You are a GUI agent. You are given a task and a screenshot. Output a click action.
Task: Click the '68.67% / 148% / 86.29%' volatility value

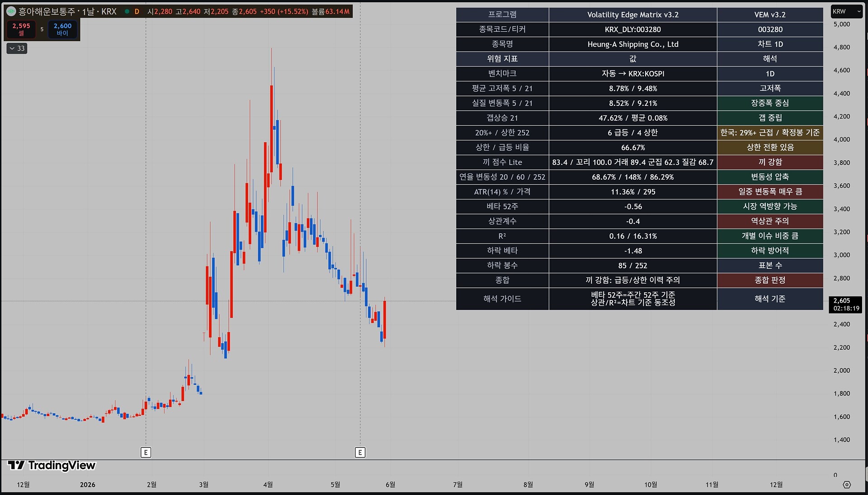click(633, 177)
